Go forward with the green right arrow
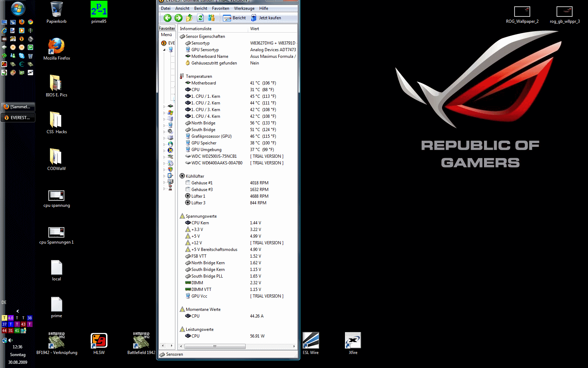This screenshot has height=368, width=588. point(178,18)
